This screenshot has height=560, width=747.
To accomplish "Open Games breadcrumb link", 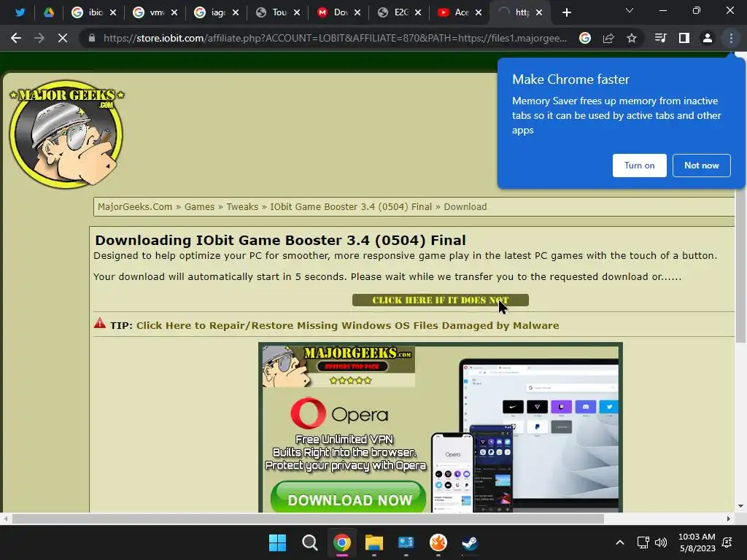I will [199, 206].
